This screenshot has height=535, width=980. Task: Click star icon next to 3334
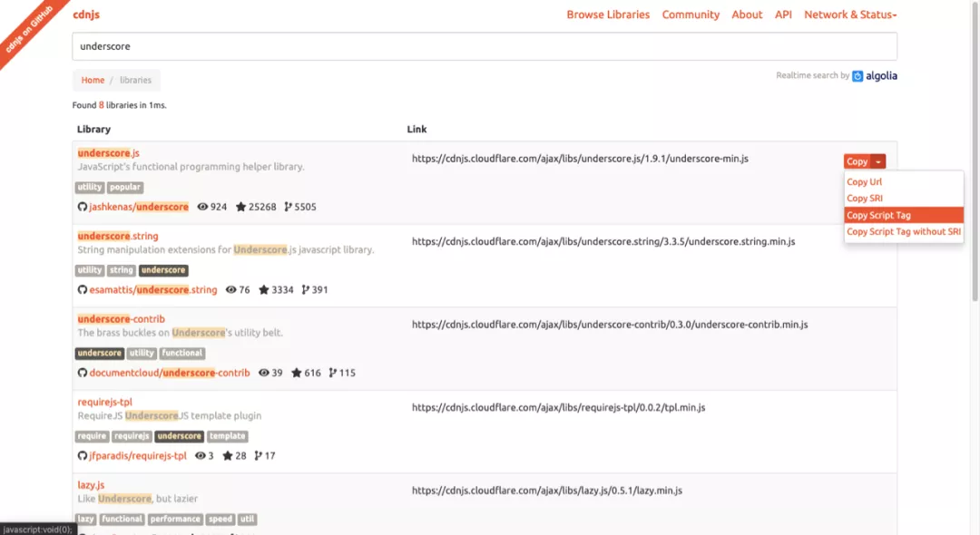264,289
